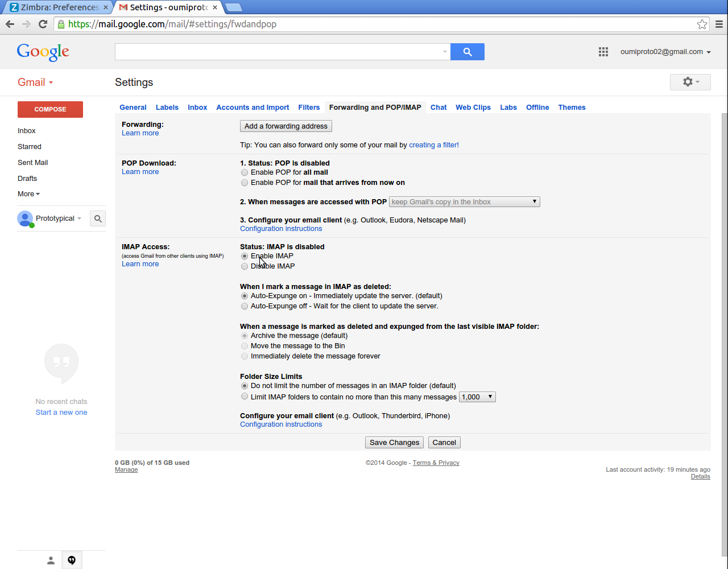Open Learn more under Forwarding
The height and width of the screenshot is (569, 728).
[x=140, y=133]
